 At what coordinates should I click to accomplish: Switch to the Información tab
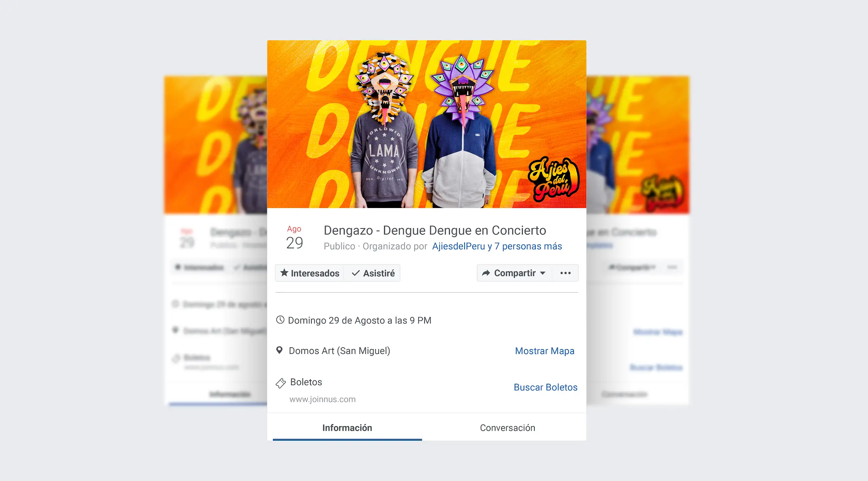pyautogui.click(x=347, y=428)
